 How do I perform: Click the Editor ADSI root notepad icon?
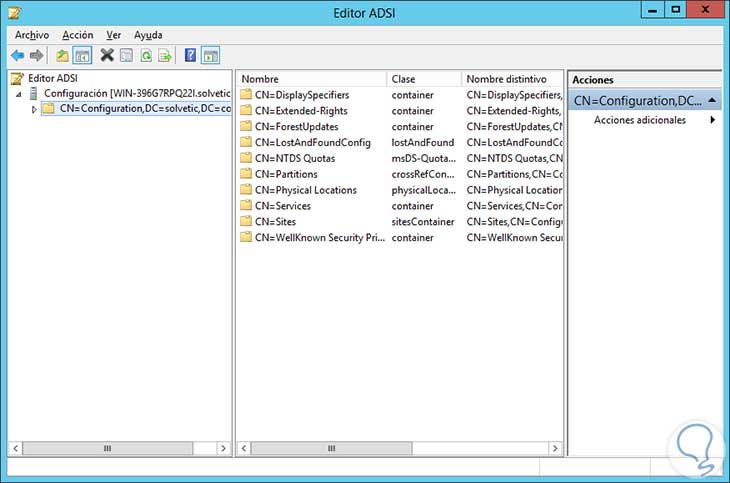[17, 78]
